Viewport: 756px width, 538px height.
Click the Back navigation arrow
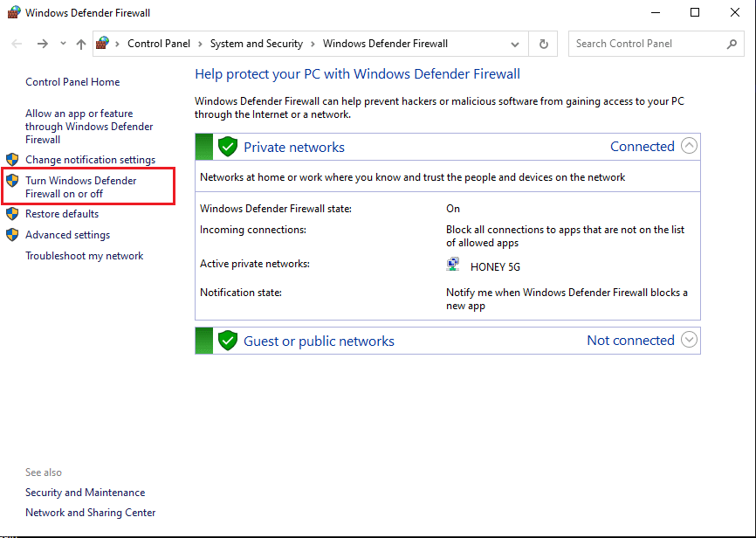tap(17, 44)
